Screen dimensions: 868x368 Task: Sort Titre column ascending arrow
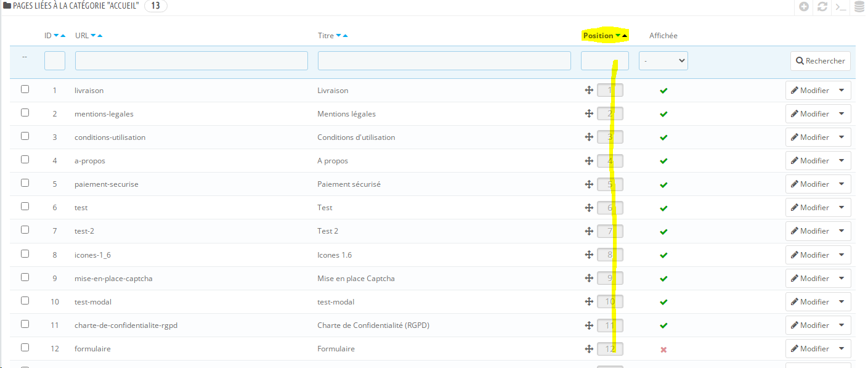(x=345, y=36)
